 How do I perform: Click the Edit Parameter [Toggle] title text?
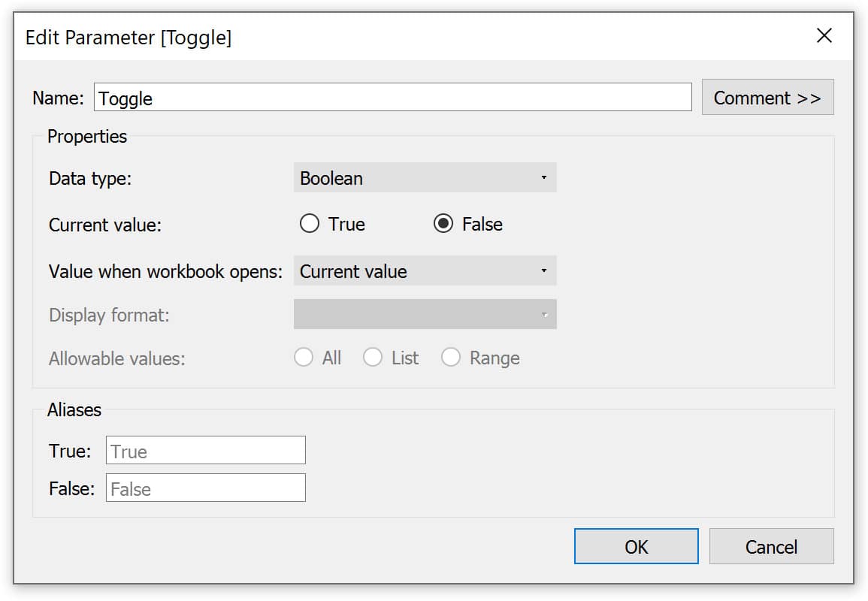tap(129, 38)
